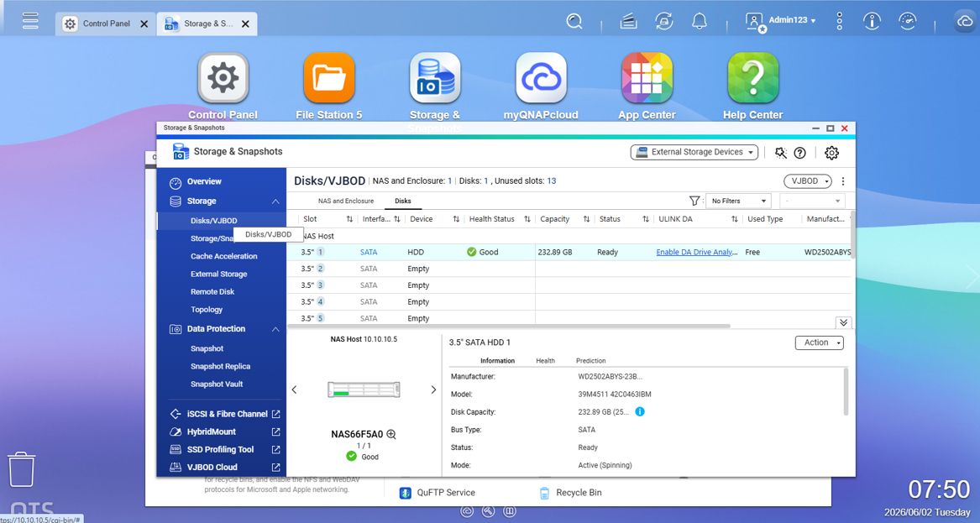Select the Information tab of disk details
The height and width of the screenshot is (523, 980).
coord(497,360)
